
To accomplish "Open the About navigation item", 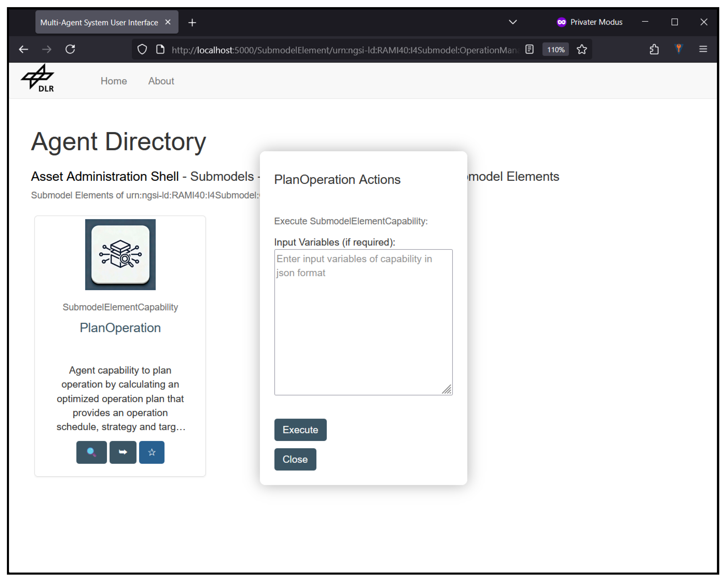I will [x=161, y=81].
